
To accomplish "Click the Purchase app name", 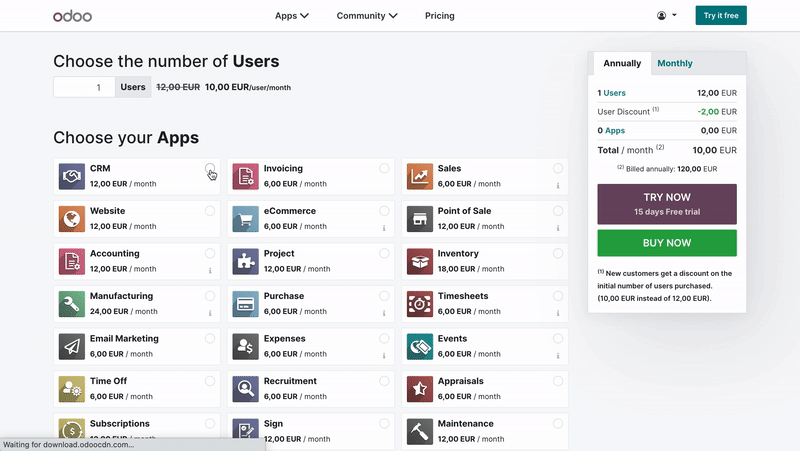I will click(284, 296).
